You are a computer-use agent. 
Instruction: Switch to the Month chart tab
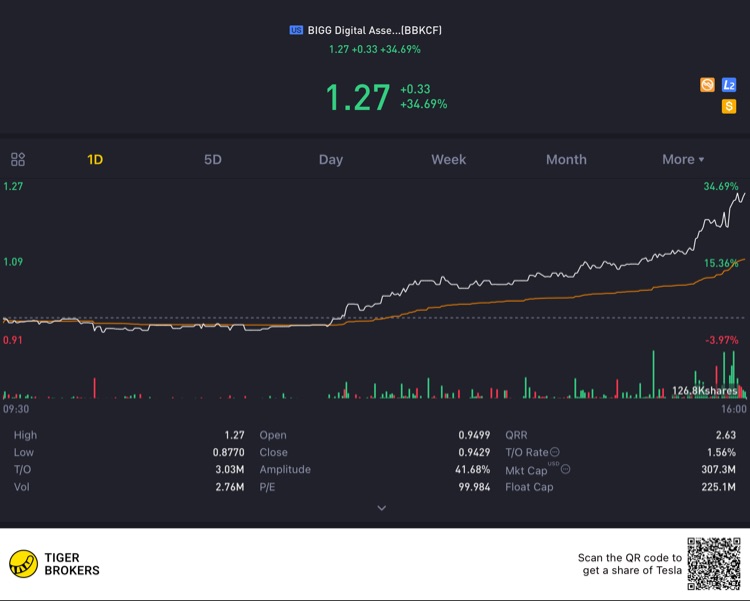[x=566, y=159]
